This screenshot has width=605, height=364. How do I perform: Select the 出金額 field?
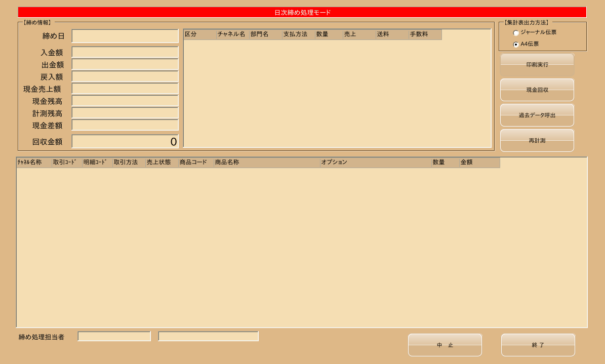click(125, 64)
